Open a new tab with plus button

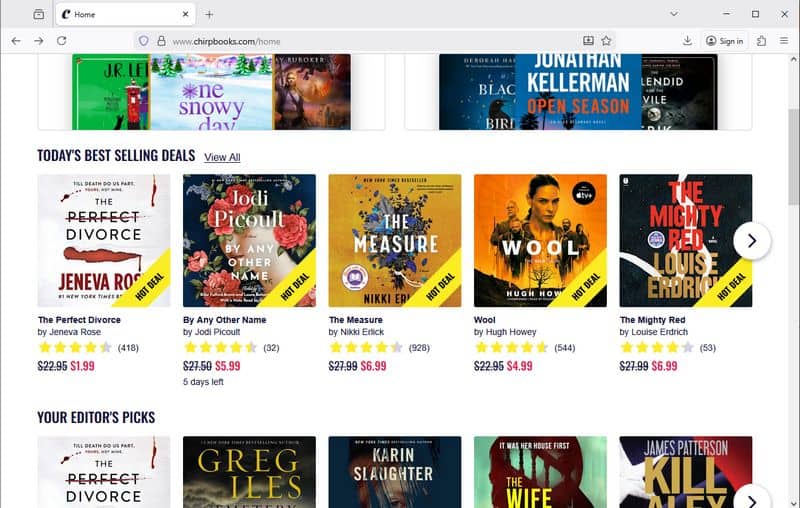209,14
